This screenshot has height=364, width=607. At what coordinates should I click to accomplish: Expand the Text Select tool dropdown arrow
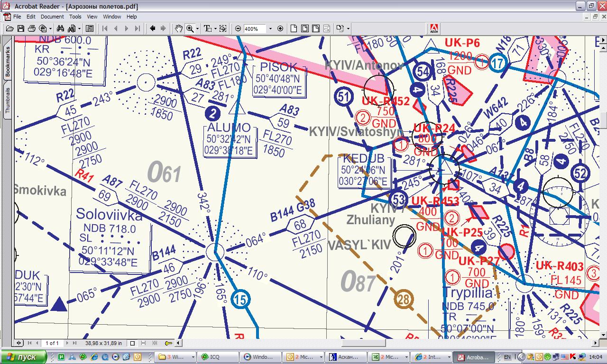pos(215,28)
